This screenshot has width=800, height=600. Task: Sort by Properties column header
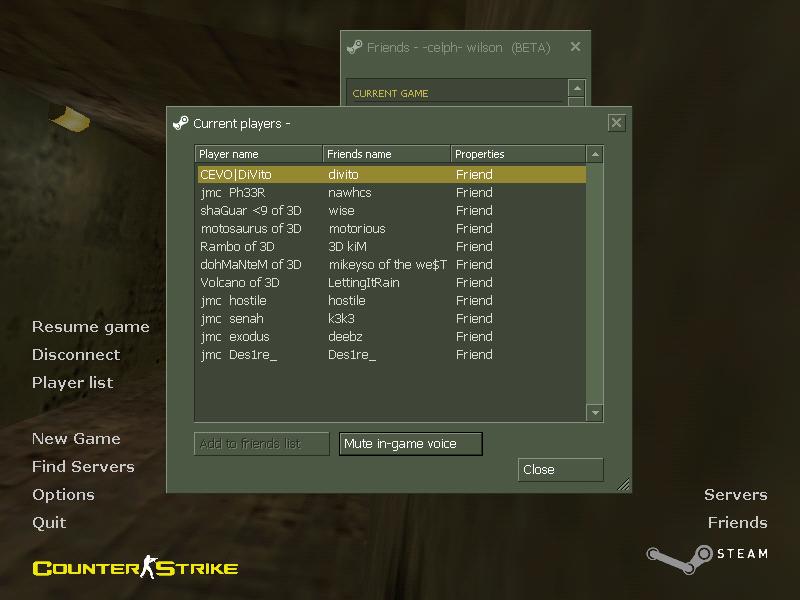[x=518, y=154]
